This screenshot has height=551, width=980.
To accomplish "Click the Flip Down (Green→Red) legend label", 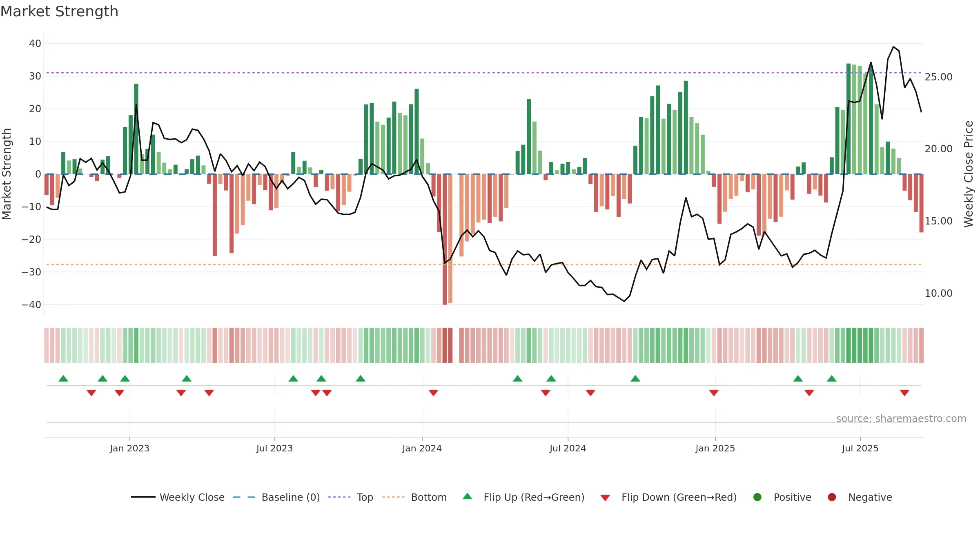I will point(679,497).
